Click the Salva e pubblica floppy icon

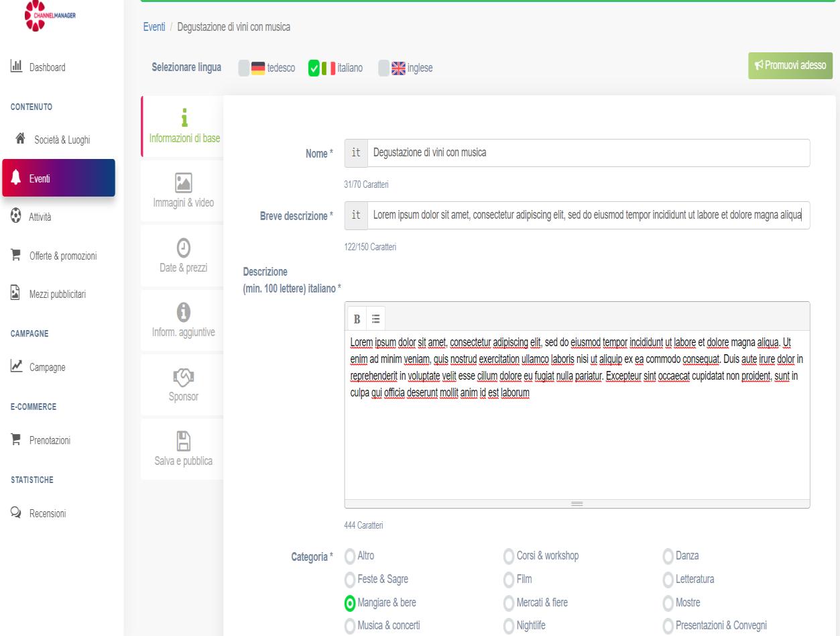[x=182, y=441]
